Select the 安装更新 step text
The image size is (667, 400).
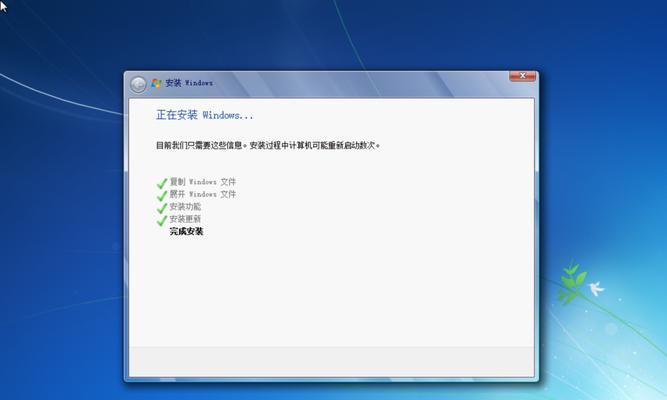(185, 219)
